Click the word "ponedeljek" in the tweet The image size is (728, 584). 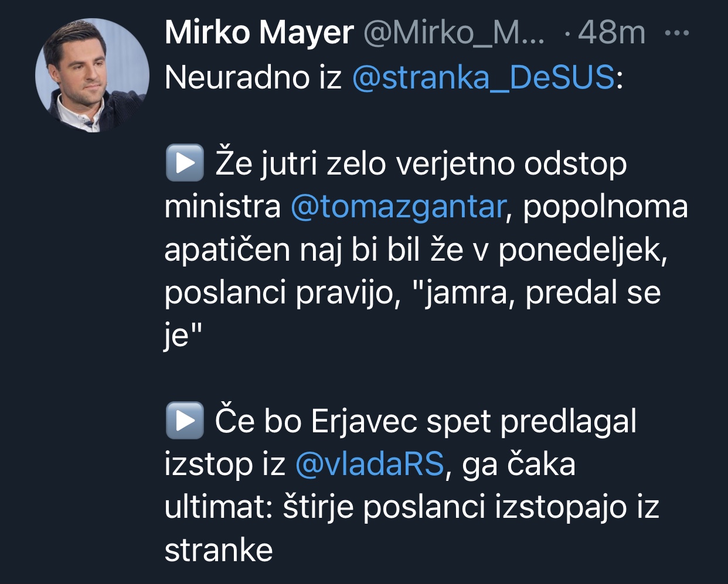(581, 250)
